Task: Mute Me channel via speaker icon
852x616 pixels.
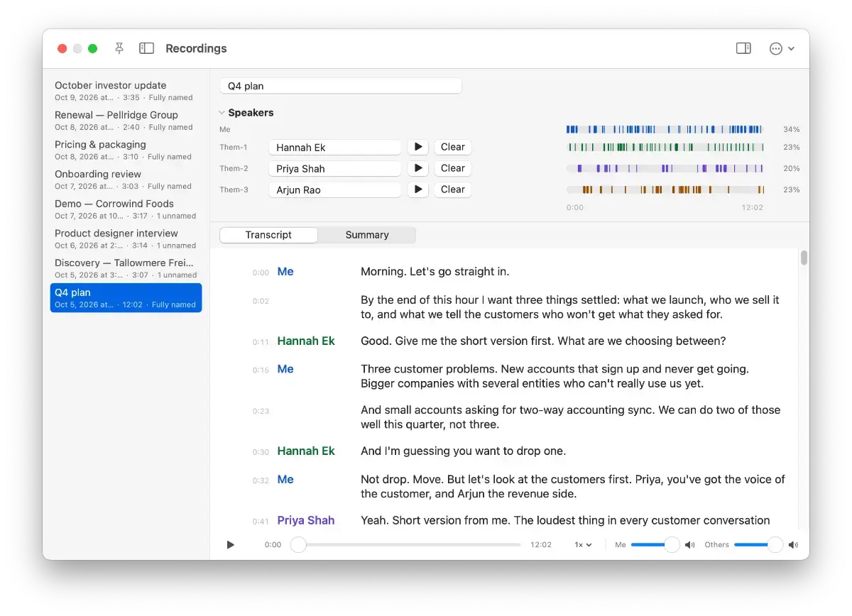Action: tap(689, 545)
